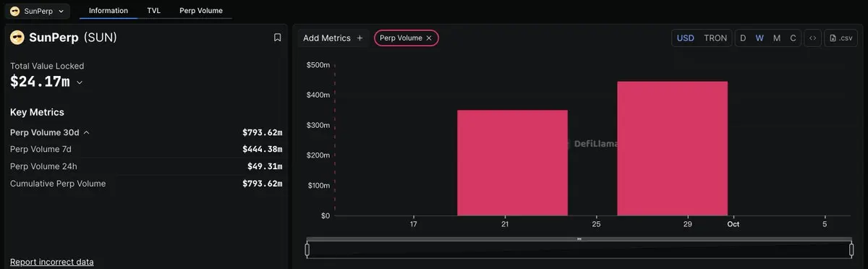Image resolution: width=868 pixels, height=269 pixels.
Task: Toggle chart denomination to USD
Action: click(685, 38)
